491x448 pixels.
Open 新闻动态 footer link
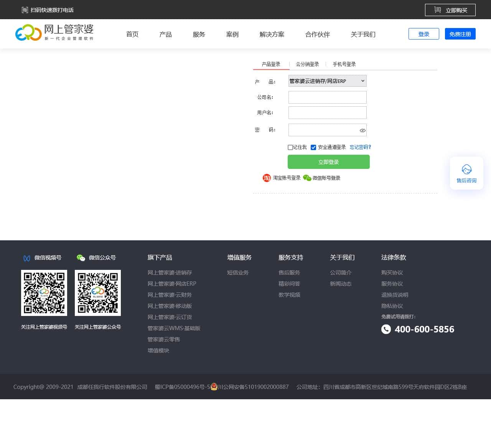[x=341, y=284]
